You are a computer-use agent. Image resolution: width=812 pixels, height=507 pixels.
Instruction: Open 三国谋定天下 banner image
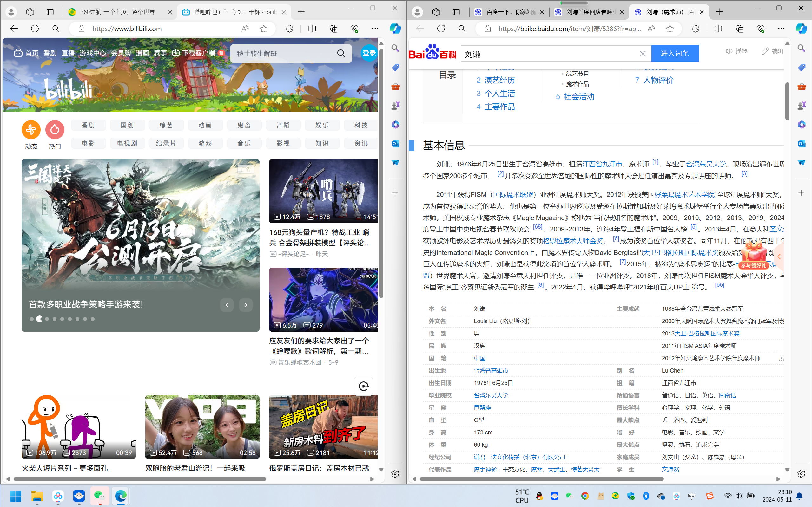[x=140, y=245]
